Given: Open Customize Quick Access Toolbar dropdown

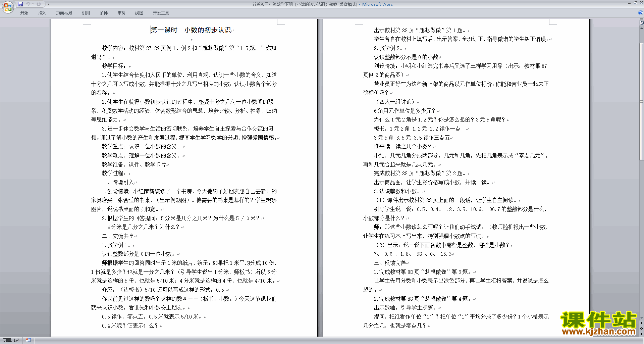Looking at the screenshot, I should (x=48, y=4).
